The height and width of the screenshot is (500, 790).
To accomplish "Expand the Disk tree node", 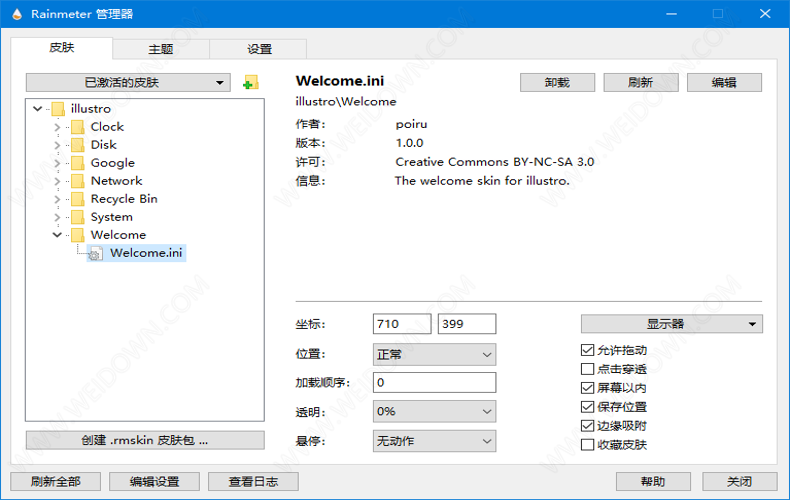I will tap(57, 145).
